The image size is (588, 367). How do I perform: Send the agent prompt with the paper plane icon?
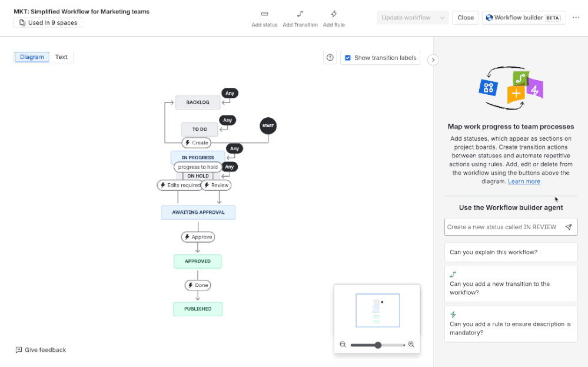coord(569,227)
